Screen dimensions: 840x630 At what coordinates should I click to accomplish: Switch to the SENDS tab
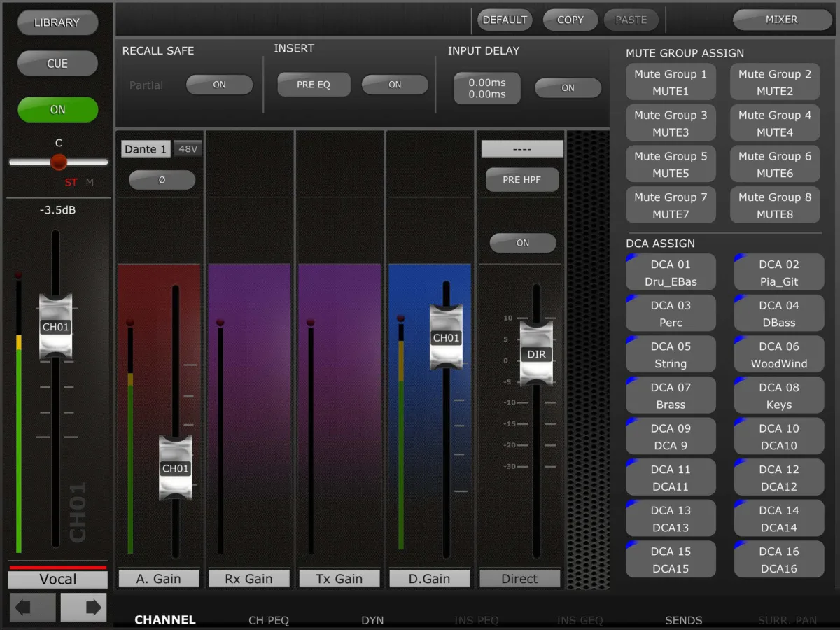684,620
